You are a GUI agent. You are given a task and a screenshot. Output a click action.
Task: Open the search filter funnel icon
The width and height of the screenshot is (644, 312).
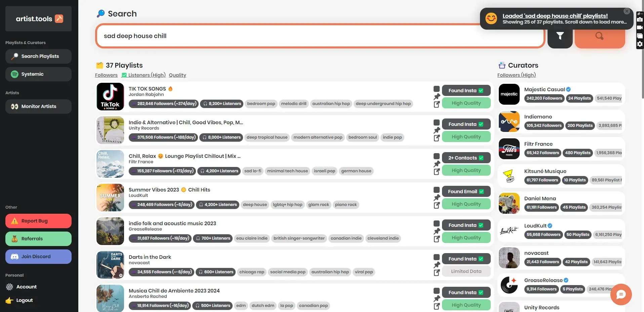[x=560, y=36]
